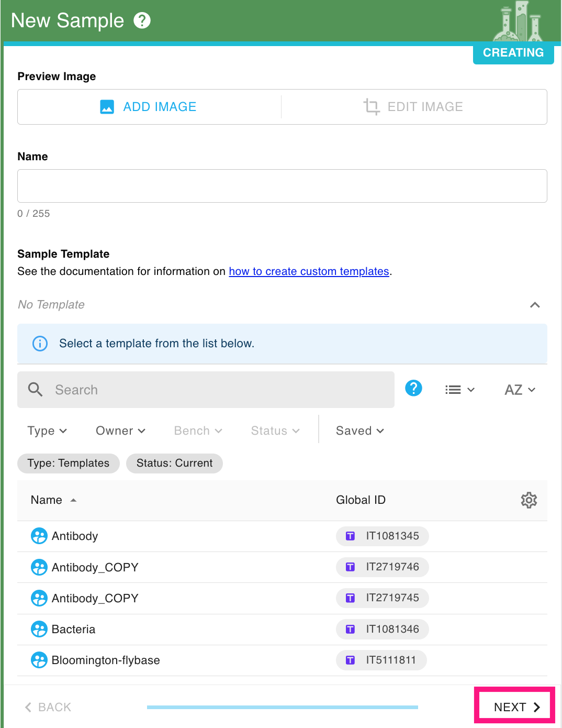Click the Bacteria template icon

39,629
